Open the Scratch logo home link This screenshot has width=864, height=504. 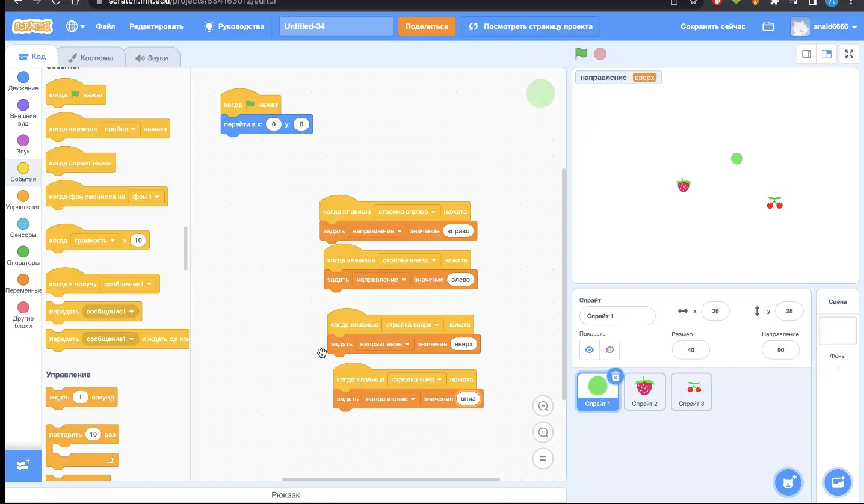32,26
